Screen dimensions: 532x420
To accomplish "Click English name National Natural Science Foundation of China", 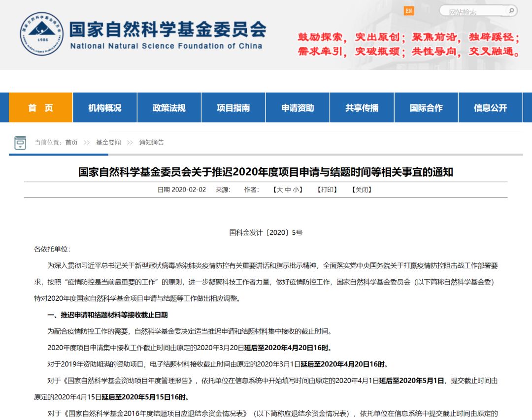I will tap(166, 46).
